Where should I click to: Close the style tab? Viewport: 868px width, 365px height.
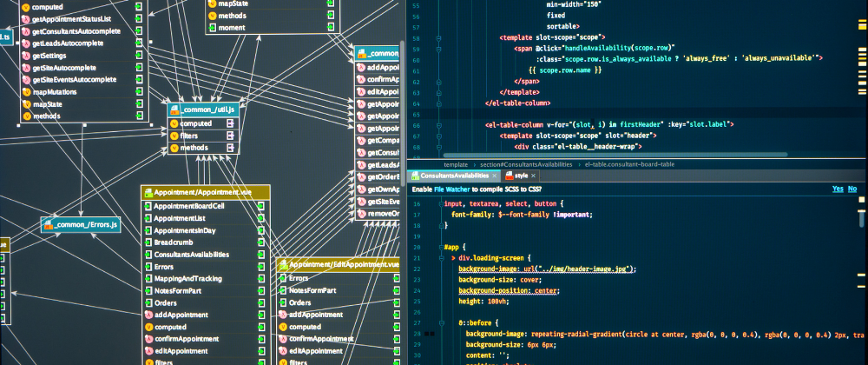[x=533, y=176]
